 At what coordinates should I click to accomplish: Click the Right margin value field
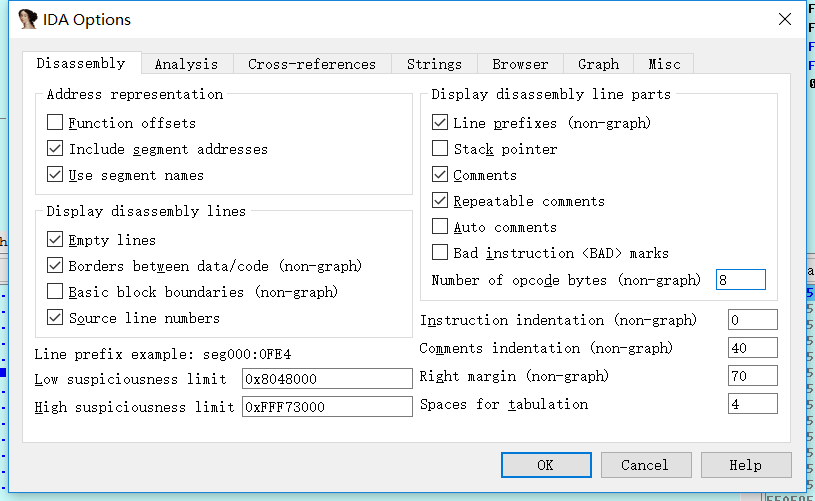point(753,376)
